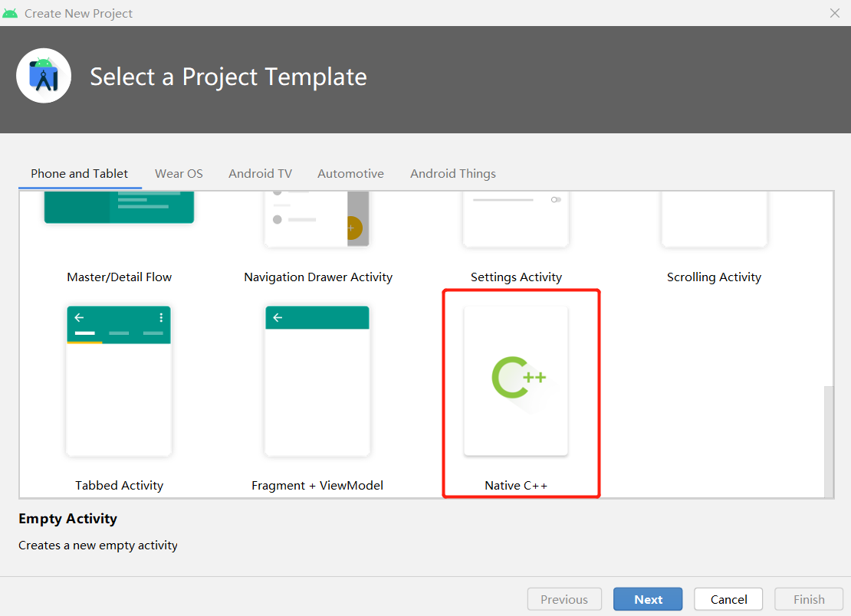
Task: Select the Tabbed Activity template thumbnail
Action: click(x=119, y=381)
